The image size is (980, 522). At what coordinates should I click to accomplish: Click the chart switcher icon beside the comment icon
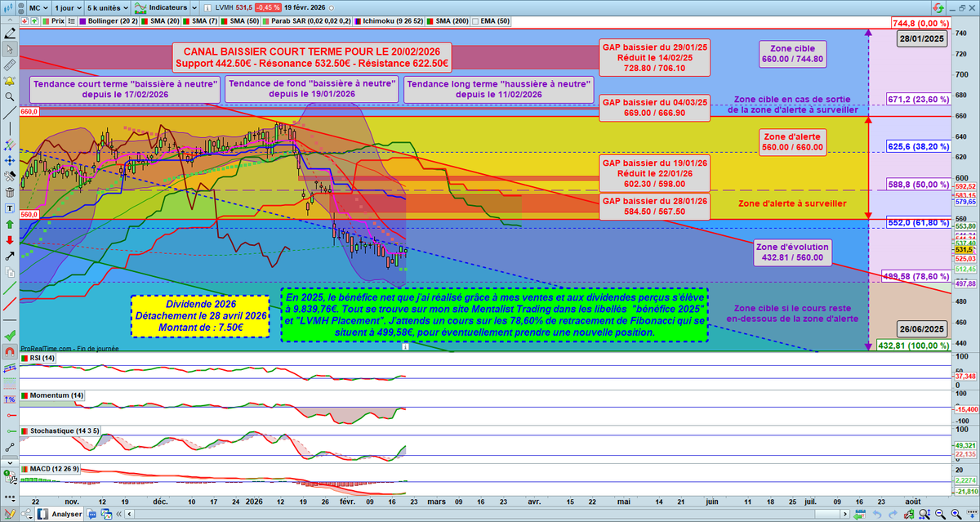pos(106,514)
